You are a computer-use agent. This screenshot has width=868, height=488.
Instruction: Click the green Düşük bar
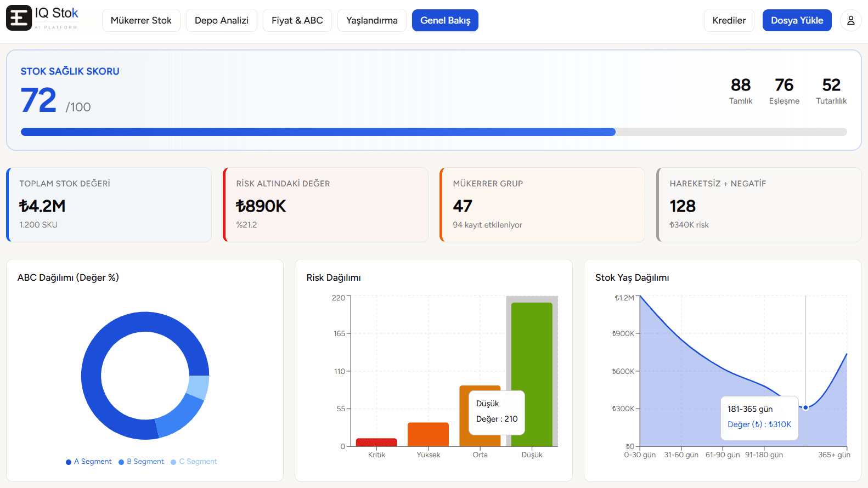[532, 374]
